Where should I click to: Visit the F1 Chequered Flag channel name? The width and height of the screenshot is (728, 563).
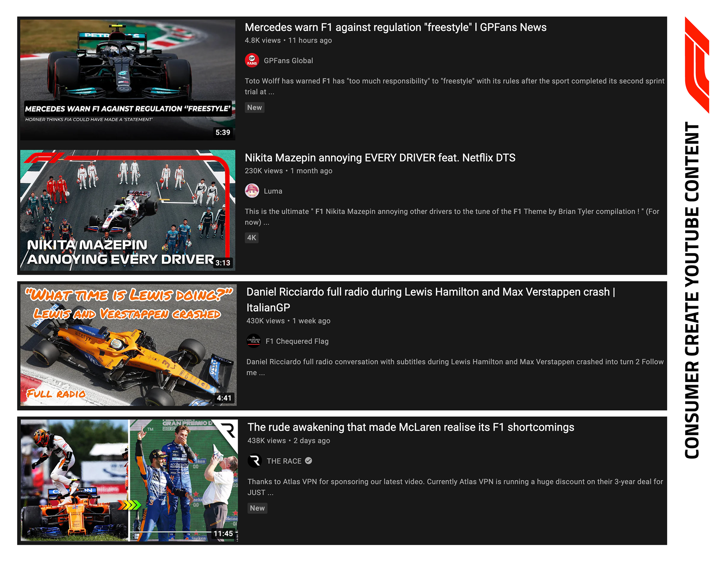297,341
